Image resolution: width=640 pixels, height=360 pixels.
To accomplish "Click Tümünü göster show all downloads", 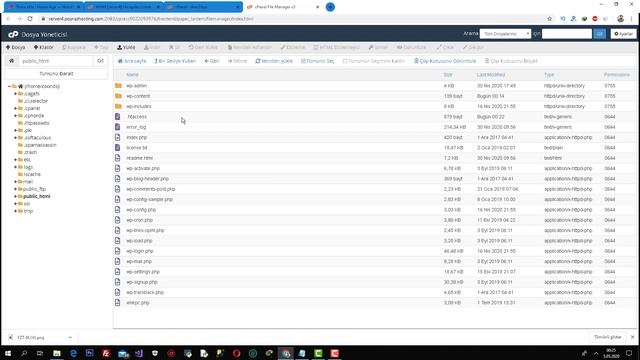I will tap(607, 337).
